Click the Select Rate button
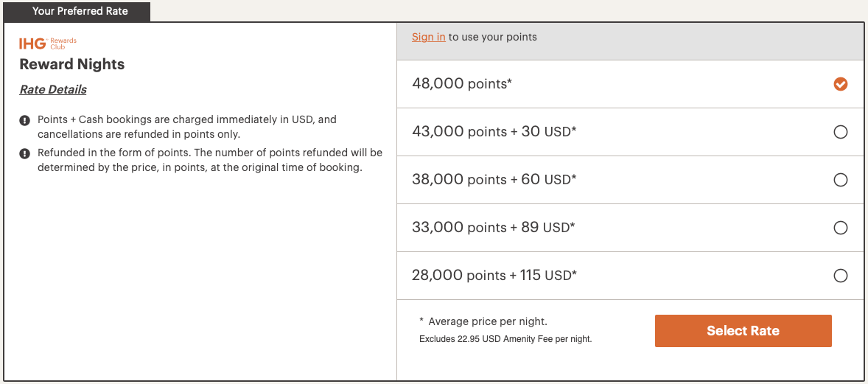This screenshot has width=868, height=384. pyautogui.click(x=743, y=331)
